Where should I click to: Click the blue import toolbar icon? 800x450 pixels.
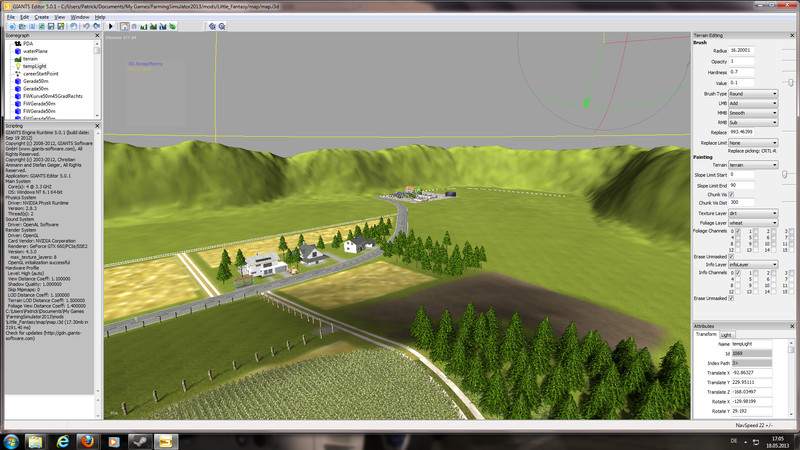pyautogui.click(x=32, y=26)
